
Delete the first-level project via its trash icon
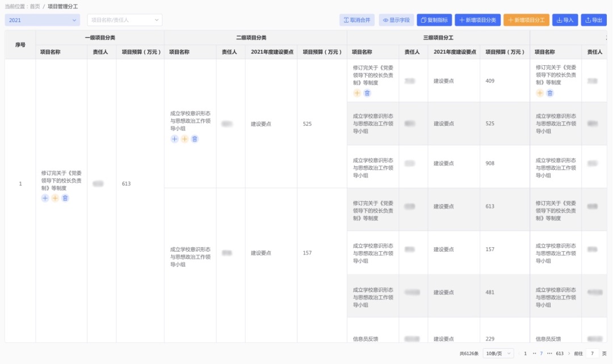[65, 198]
